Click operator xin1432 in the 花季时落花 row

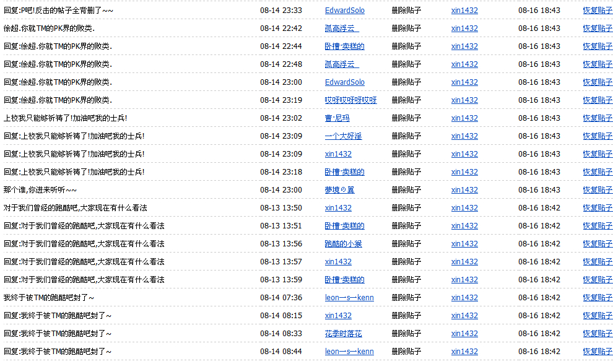(464, 334)
